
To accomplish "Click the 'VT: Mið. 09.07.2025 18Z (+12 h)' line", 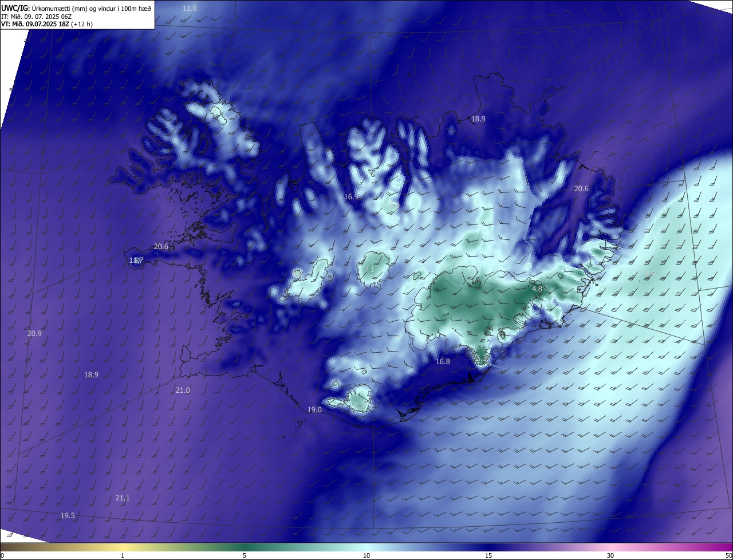I will click(47, 24).
